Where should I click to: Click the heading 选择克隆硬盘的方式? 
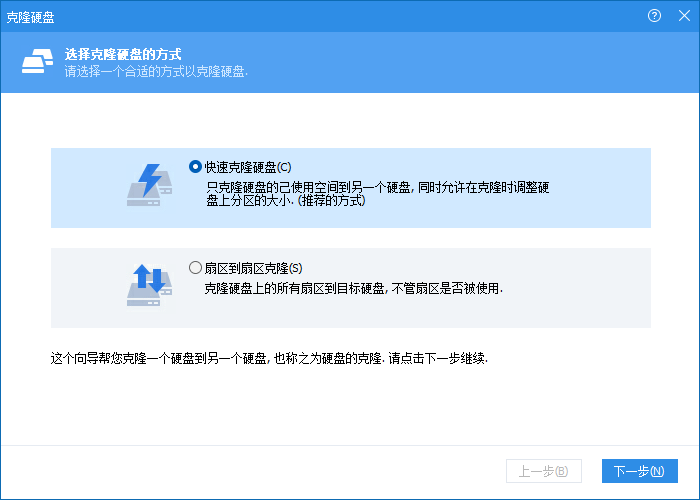(x=123, y=54)
